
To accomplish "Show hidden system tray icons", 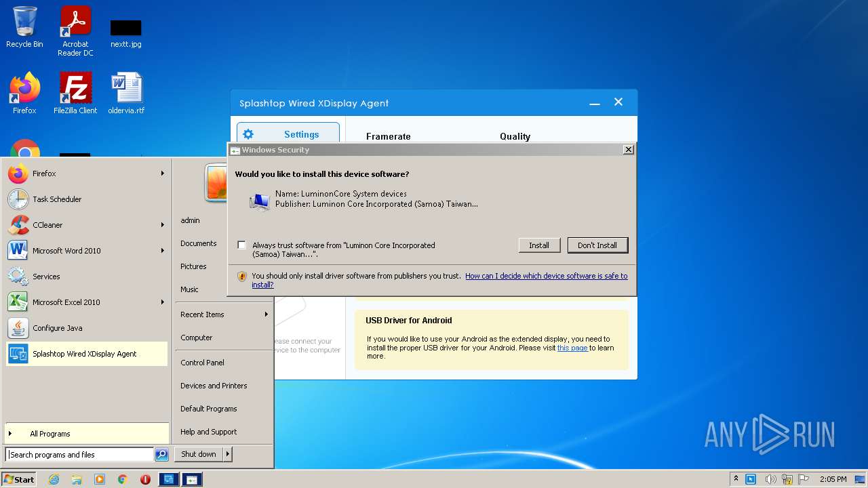I will point(736,479).
